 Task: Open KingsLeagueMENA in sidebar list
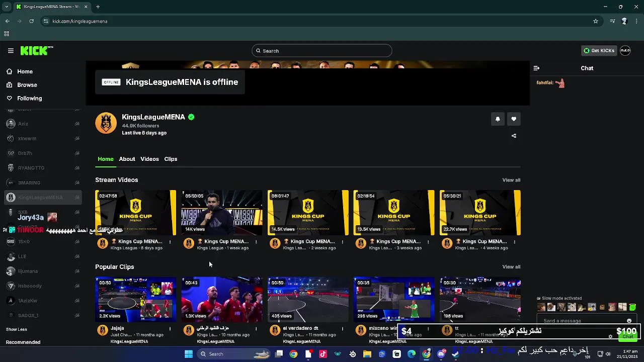[x=43, y=198]
